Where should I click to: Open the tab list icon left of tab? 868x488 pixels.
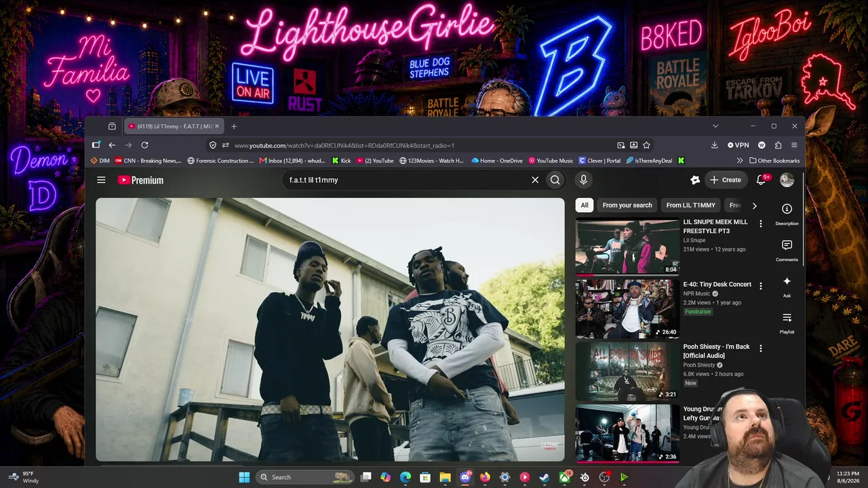112,126
